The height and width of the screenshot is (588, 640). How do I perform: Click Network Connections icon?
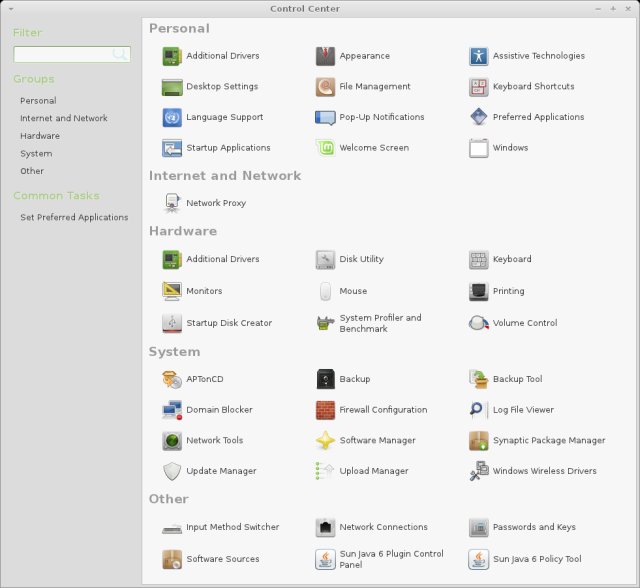(x=325, y=527)
